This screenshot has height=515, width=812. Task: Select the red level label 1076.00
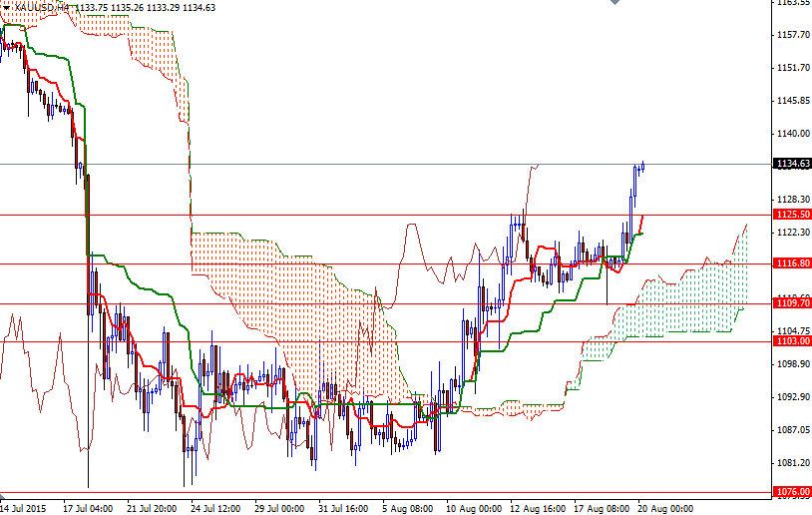click(x=792, y=492)
